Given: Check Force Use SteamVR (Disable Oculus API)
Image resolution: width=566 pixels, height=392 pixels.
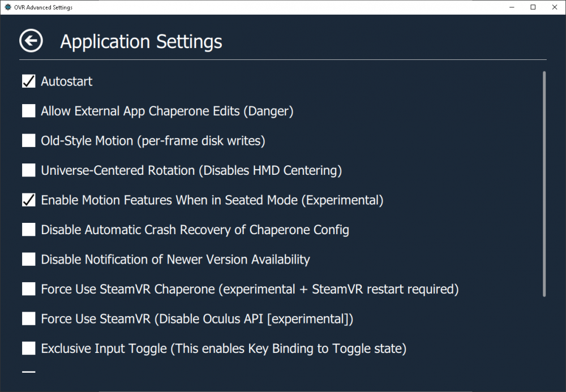Looking at the screenshot, I should point(29,319).
